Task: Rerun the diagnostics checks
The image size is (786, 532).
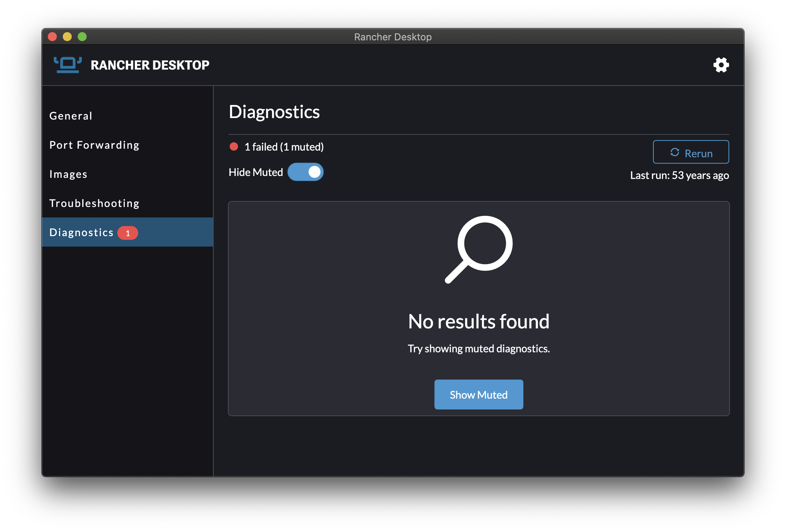Action: tap(690, 152)
